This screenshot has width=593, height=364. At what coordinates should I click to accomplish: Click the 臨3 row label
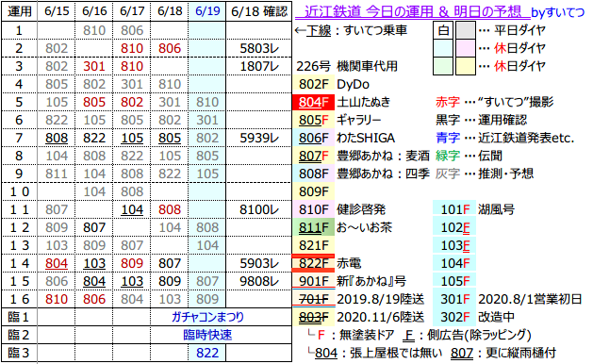19,353
